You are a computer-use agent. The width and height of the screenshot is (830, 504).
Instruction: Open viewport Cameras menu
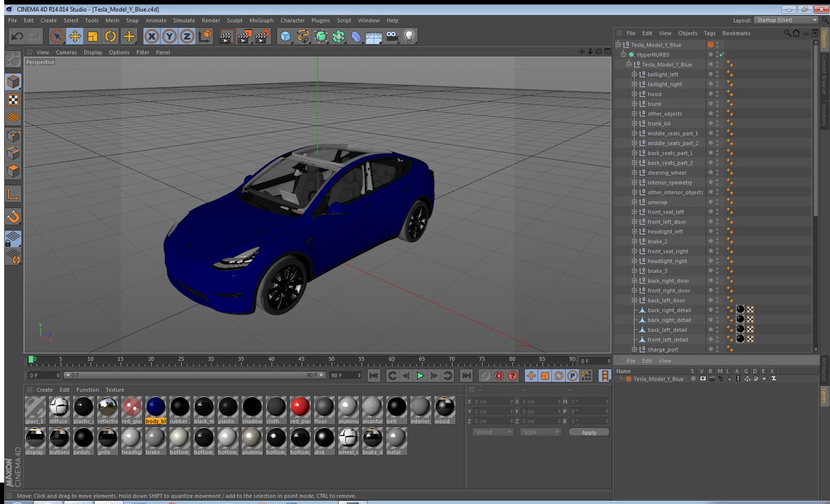pos(66,52)
